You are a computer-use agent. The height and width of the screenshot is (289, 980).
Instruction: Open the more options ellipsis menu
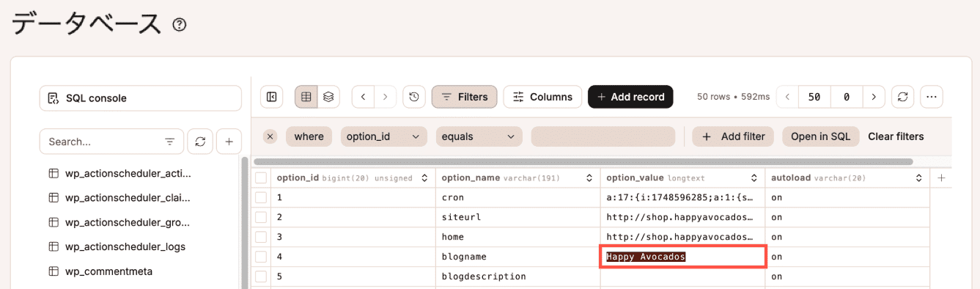point(932,97)
